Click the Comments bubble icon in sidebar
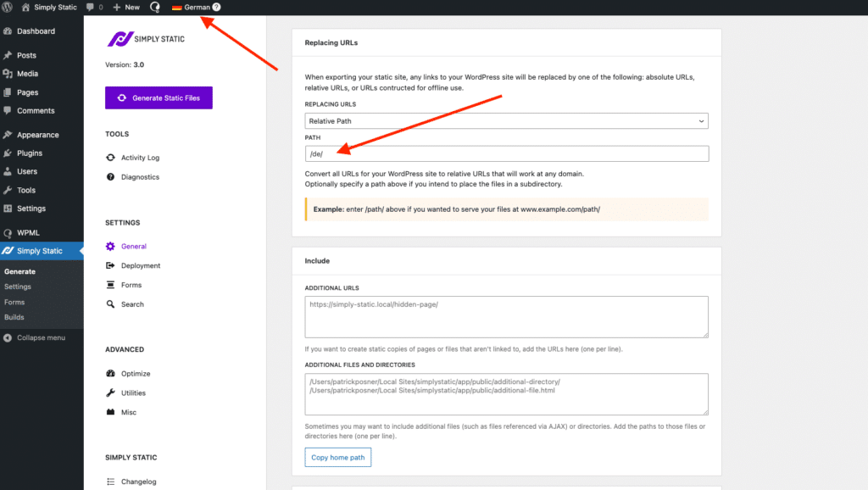Viewport: 868px width, 490px height. tap(7, 111)
